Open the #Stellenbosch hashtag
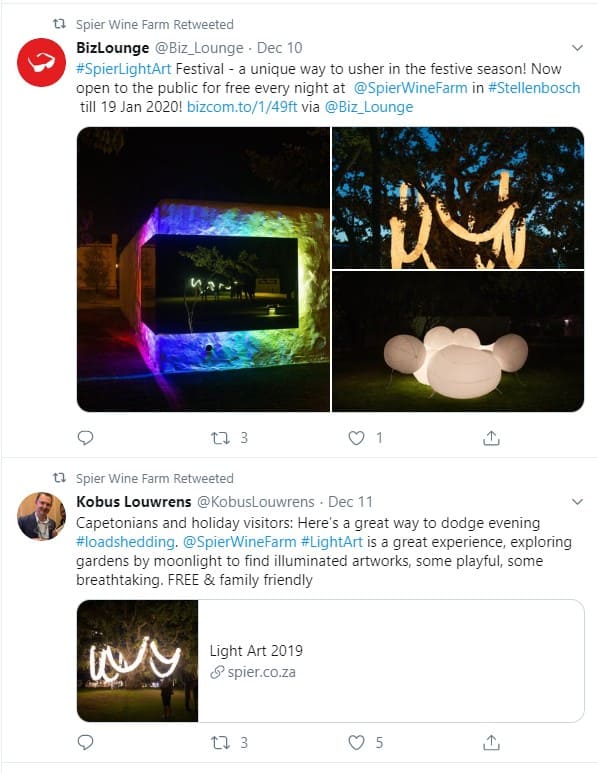The image size is (598, 773). point(534,88)
